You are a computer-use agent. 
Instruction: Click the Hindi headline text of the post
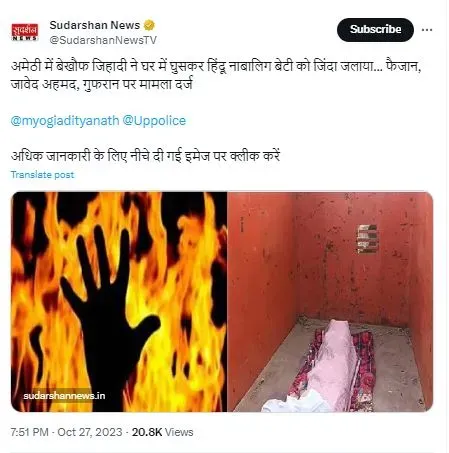[x=216, y=75]
